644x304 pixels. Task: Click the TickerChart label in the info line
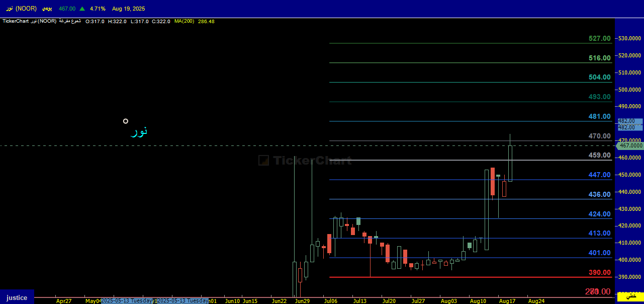16,21
